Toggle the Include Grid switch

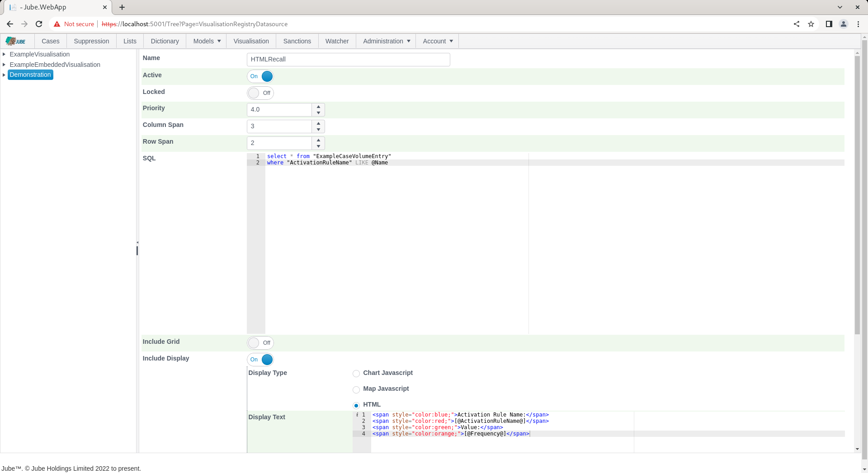260,343
